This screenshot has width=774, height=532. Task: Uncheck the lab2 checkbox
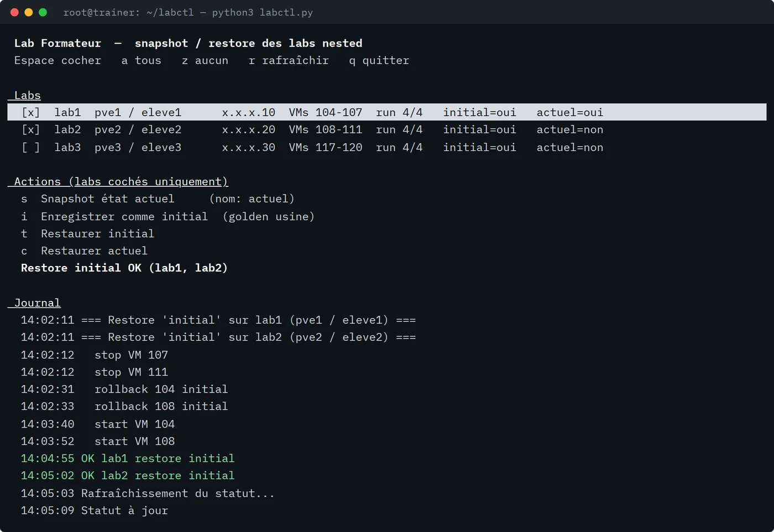point(30,129)
